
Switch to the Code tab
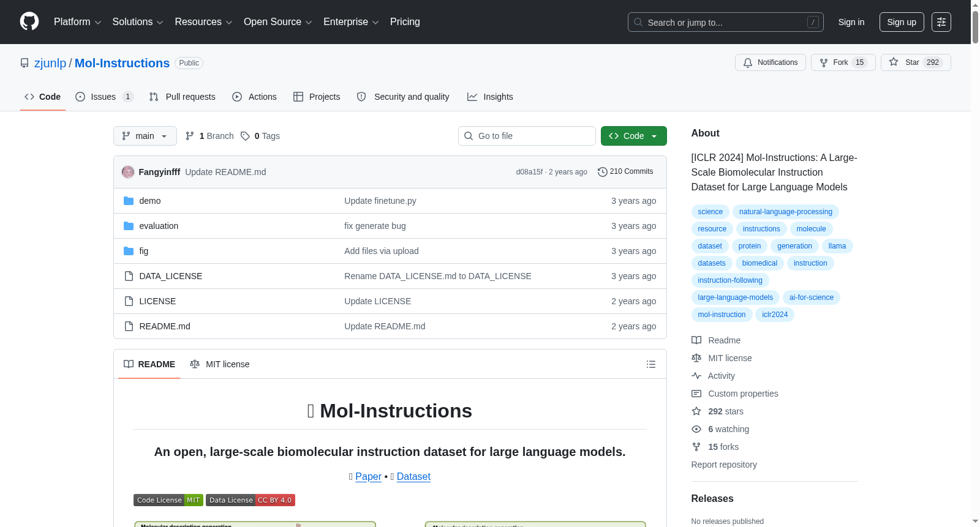click(43, 97)
